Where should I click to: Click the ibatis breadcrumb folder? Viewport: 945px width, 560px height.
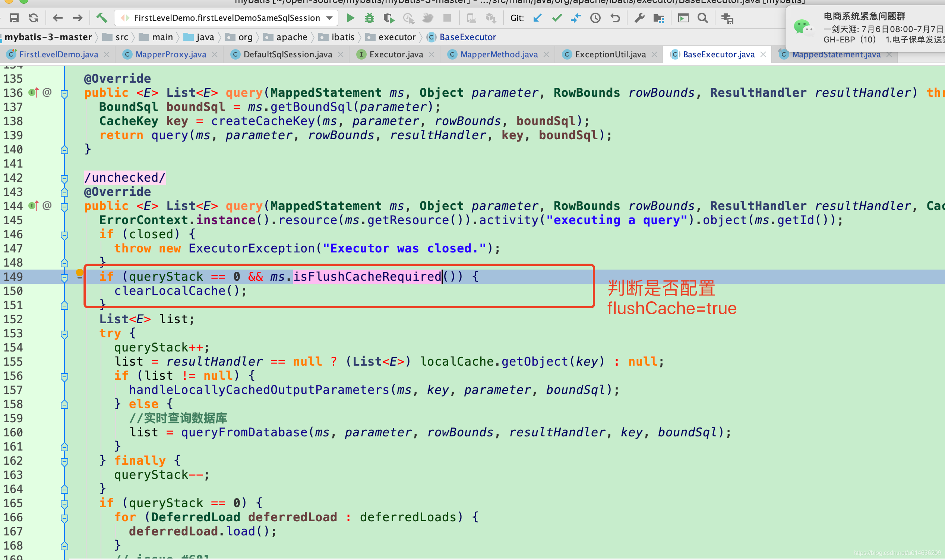tap(337, 37)
